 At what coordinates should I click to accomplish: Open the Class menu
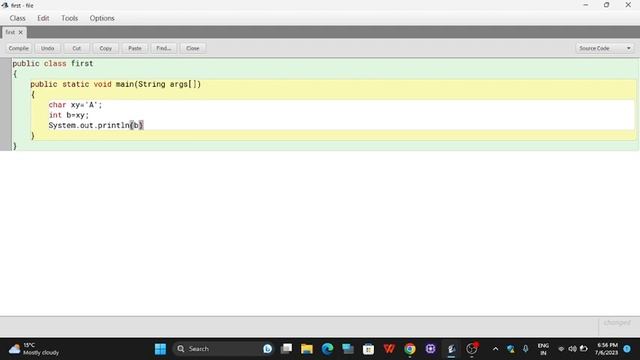coord(17,18)
